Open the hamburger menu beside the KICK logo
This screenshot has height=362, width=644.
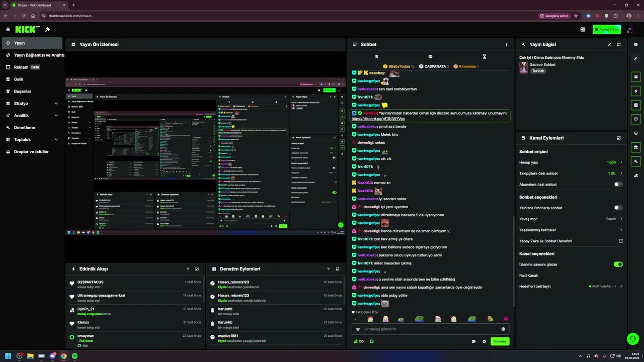[x=8, y=30]
